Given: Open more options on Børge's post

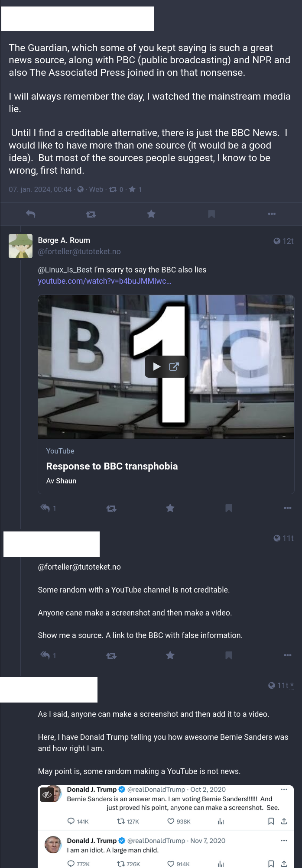Looking at the screenshot, I should tap(288, 508).
